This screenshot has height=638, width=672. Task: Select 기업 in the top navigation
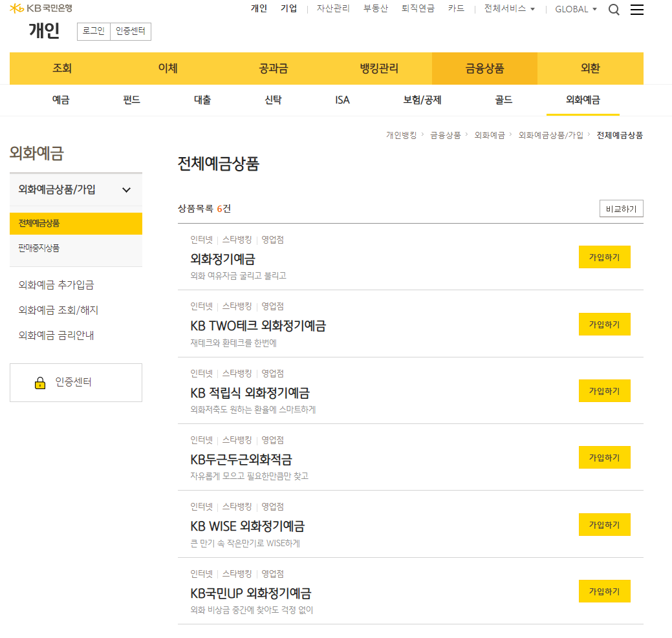(x=288, y=8)
